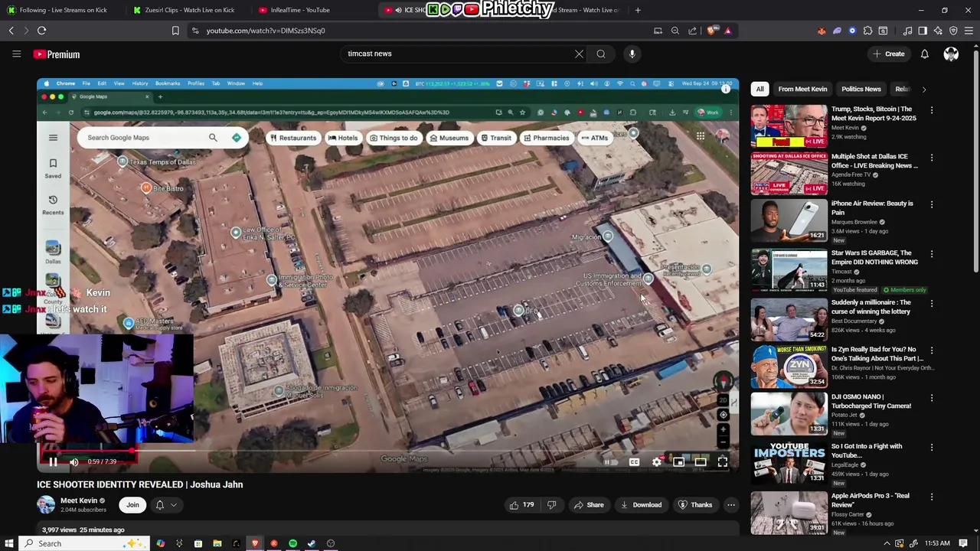
Task: Open options for 'Trump, Stocks, Bitcoin' video
Action: [932, 110]
